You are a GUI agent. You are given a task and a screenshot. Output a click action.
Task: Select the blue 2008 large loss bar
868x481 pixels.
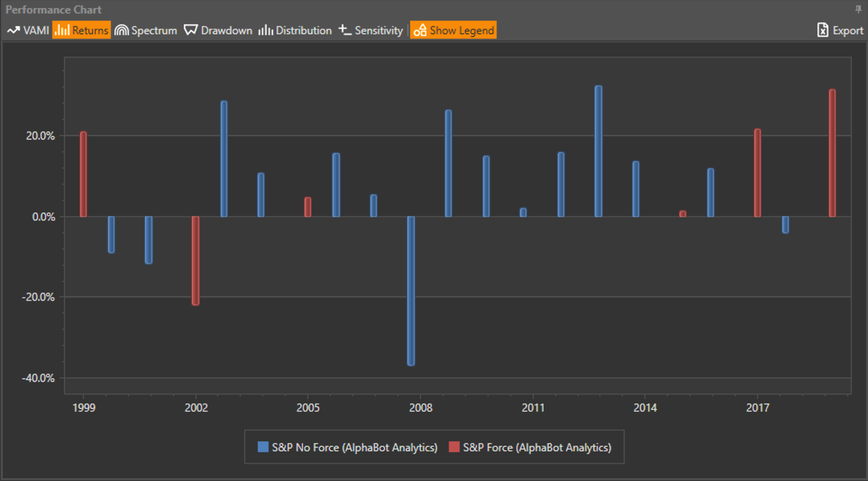pos(411,291)
